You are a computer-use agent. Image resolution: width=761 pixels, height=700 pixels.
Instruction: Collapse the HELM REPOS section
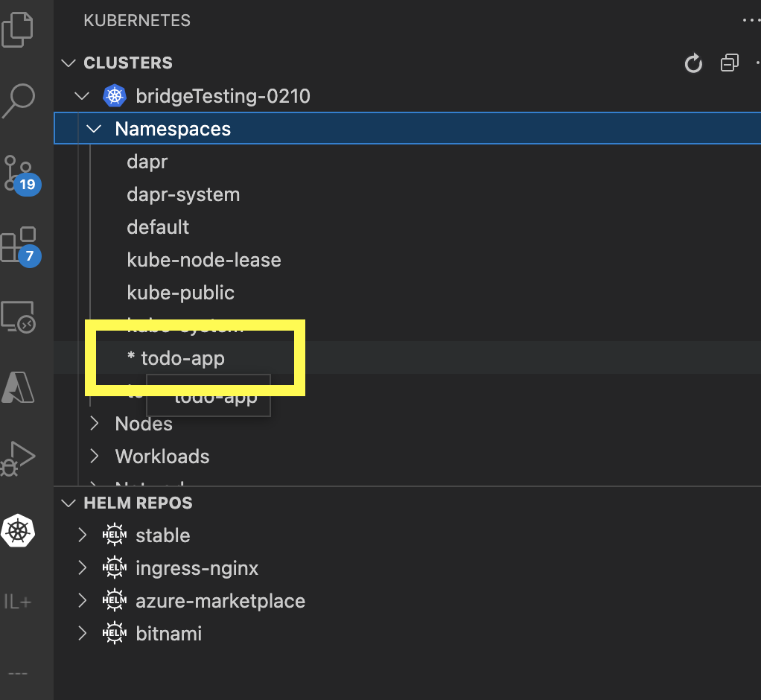[x=68, y=503]
